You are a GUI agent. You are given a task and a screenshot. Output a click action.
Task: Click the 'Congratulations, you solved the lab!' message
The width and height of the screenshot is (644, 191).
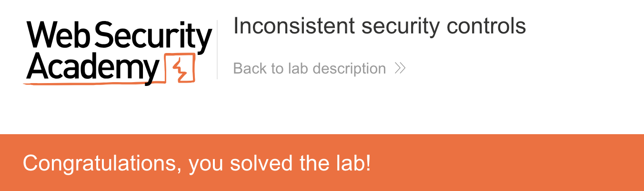point(196,163)
